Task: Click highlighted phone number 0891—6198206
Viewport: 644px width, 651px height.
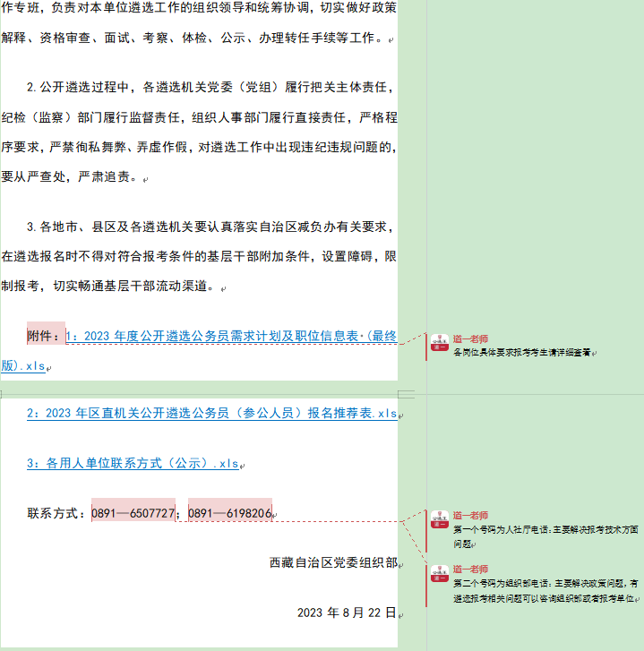Action: coord(229,513)
